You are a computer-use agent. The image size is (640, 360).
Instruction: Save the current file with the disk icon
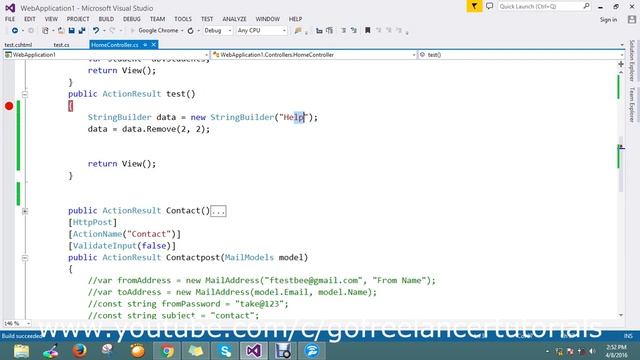(x=72, y=31)
